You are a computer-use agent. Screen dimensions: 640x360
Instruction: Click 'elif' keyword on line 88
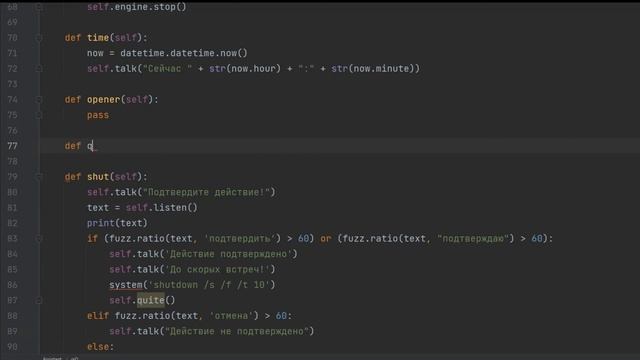point(98,316)
